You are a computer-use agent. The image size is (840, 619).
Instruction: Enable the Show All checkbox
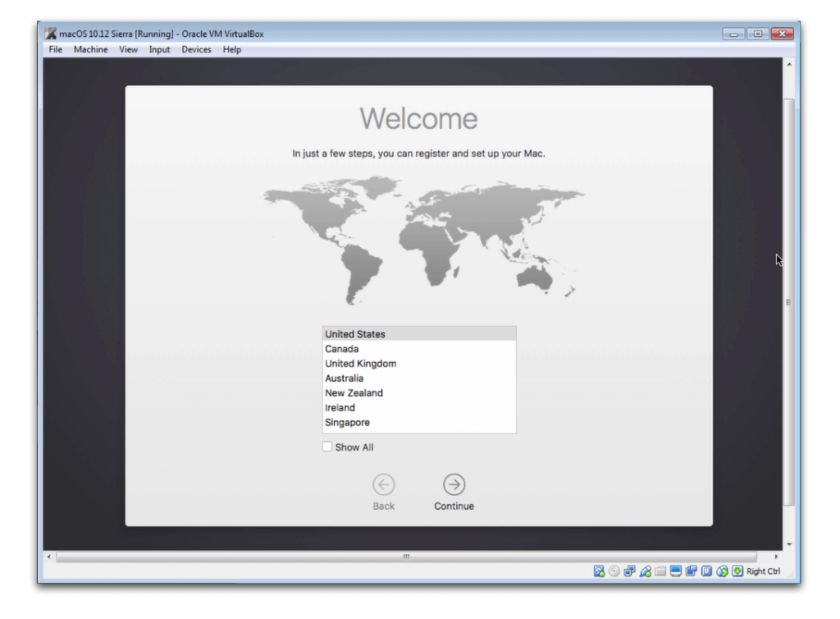pyautogui.click(x=327, y=447)
